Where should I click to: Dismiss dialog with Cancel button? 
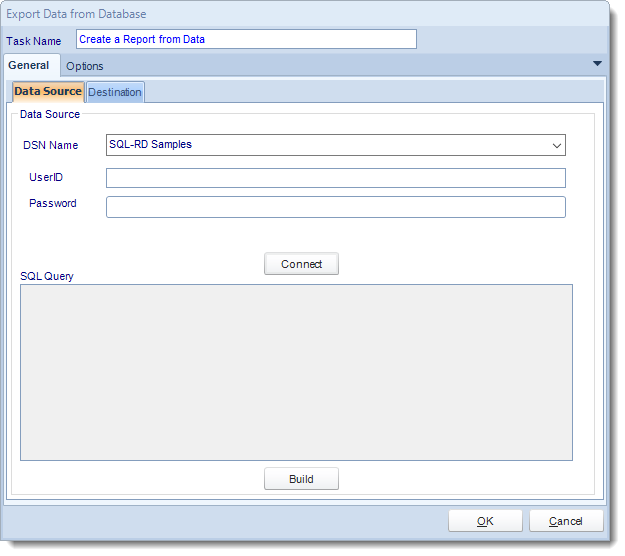[x=566, y=521]
